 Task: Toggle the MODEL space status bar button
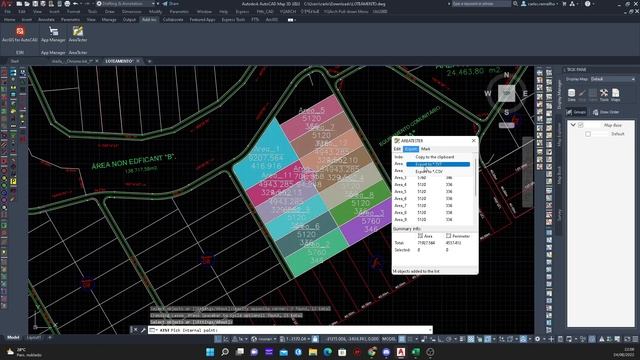pos(389,339)
